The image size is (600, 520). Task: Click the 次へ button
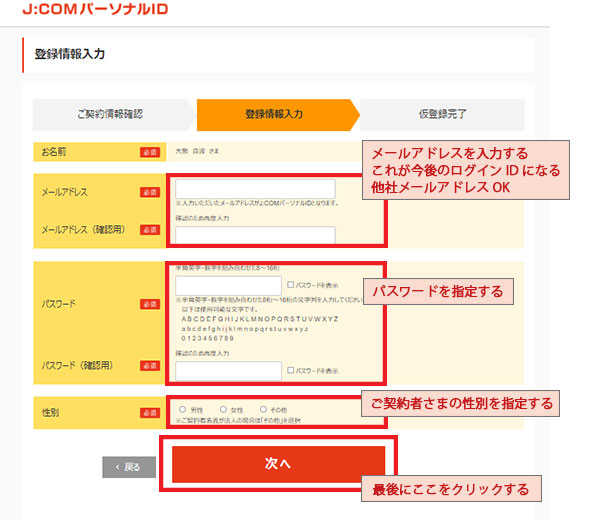(278, 464)
